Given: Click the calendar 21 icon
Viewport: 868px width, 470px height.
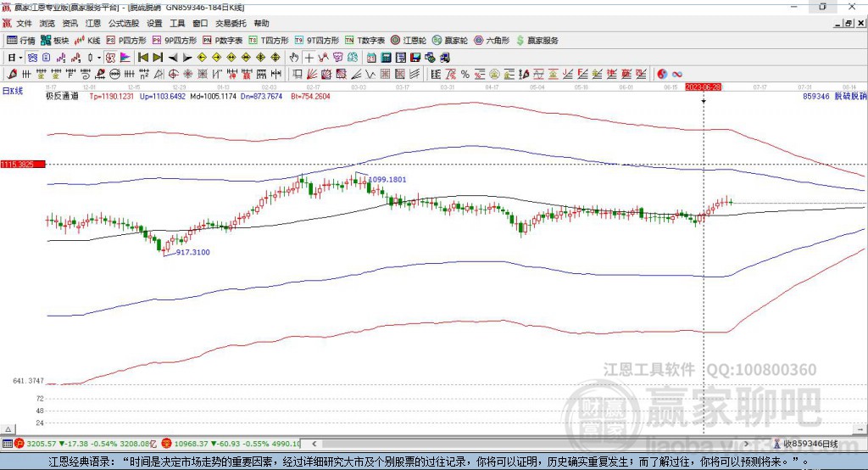Looking at the screenshot, I should (371, 58).
